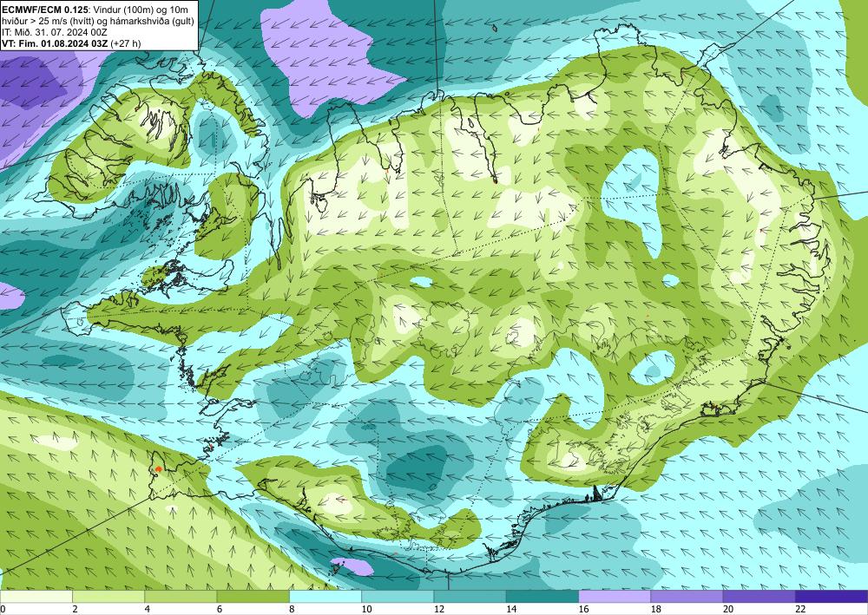Click the '16' label on the wind scale
Viewport: 868px width, 615px height.
click(x=583, y=609)
